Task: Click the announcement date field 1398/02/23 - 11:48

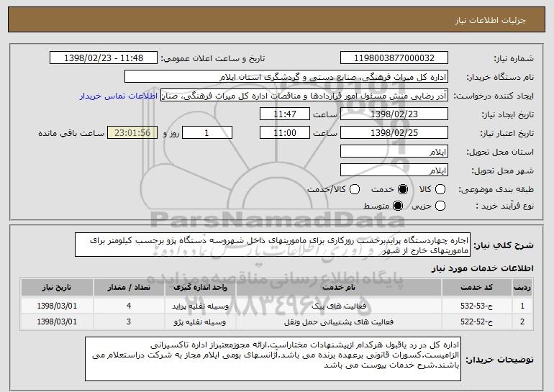Action: point(104,58)
